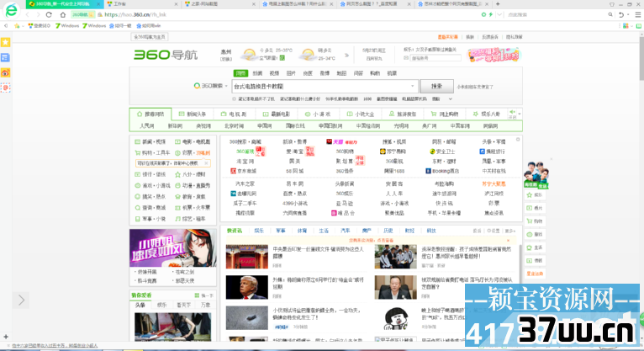The height and width of the screenshot is (351, 644).
Task: Click in the mail account input field
Action: click(435, 58)
